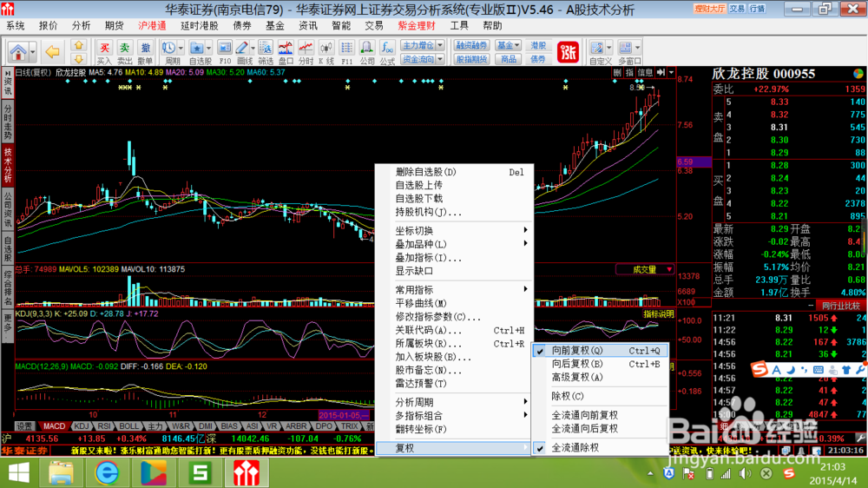Viewport: 868px width, 488px height.
Task: Click 股指期货 button
Action: [x=471, y=59]
